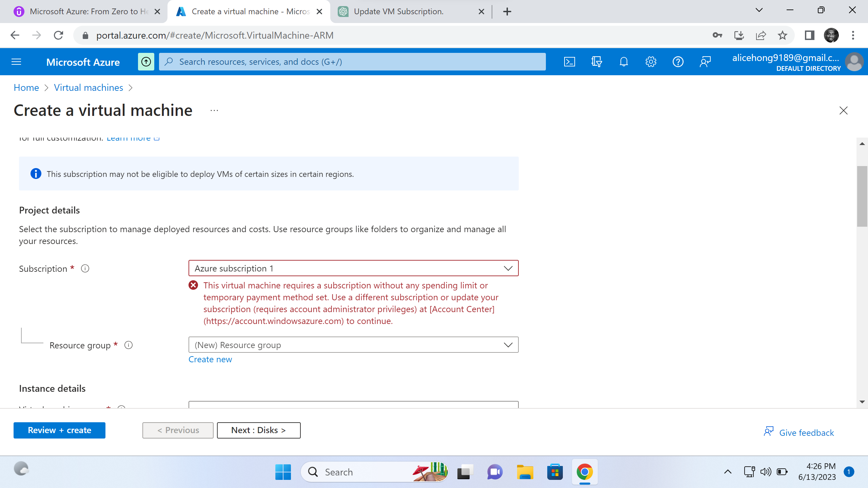Click the subscription spending limit error message text

(x=351, y=303)
